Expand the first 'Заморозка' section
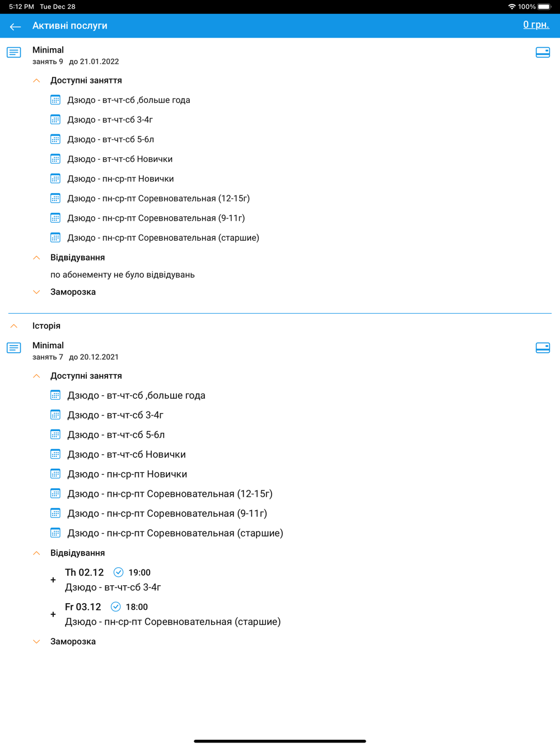560x747 pixels. click(36, 292)
